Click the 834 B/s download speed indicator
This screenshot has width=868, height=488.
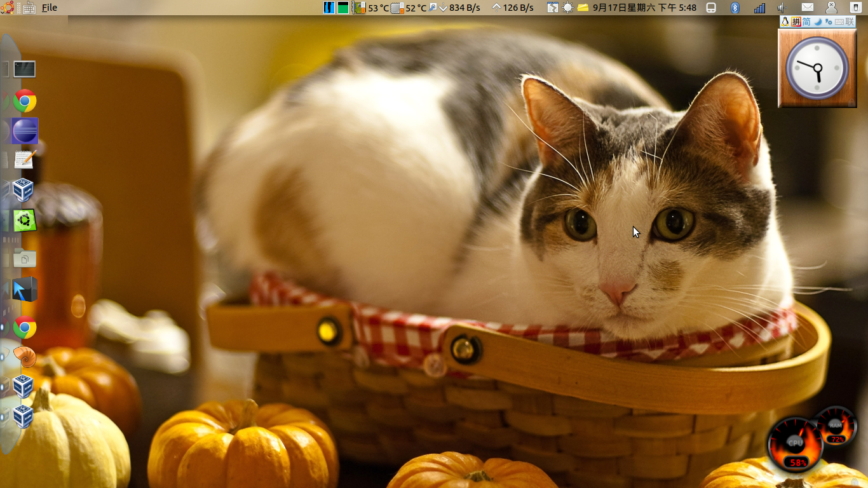tap(459, 8)
